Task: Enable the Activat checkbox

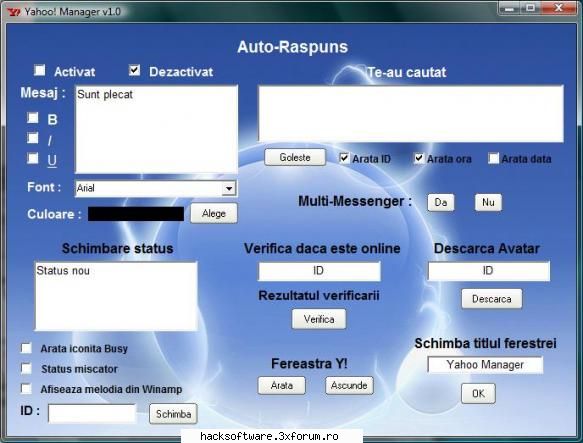Action: (x=40, y=70)
